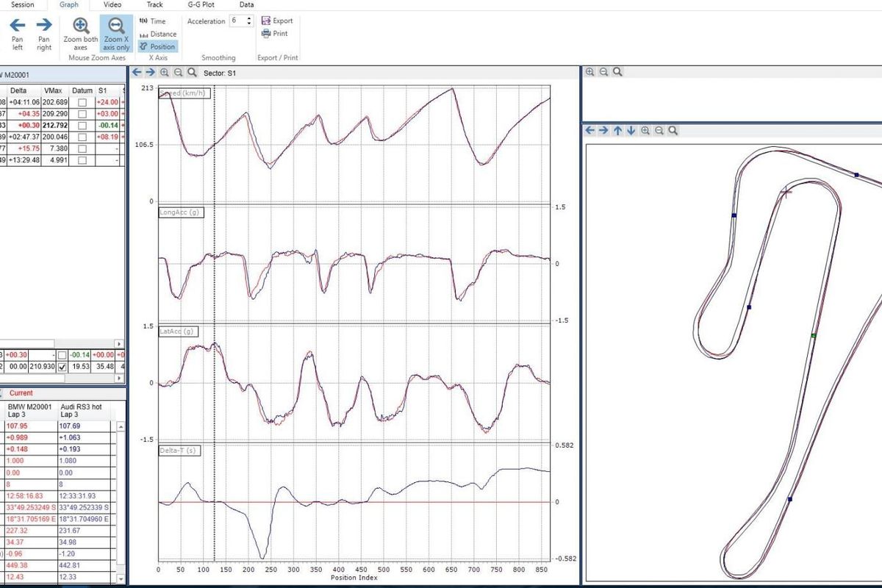Tick Datum checkbox for the 202.689 VMax row

pyautogui.click(x=83, y=102)
